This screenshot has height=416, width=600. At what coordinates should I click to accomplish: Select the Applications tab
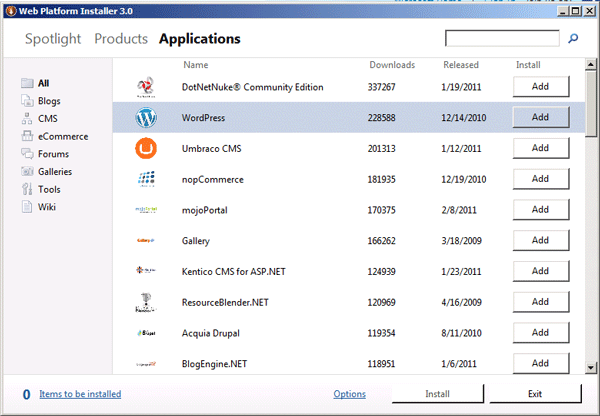[200, 39]
